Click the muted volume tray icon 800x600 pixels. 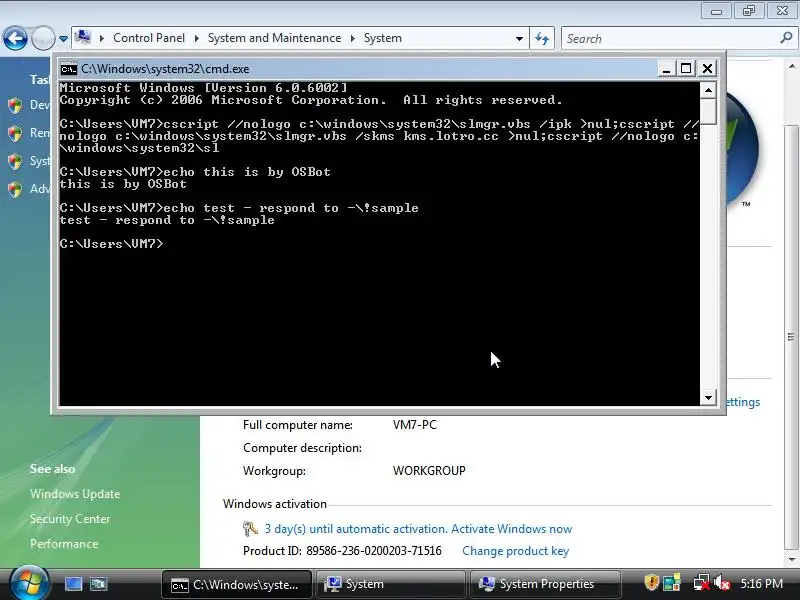[x=722, y=583]
